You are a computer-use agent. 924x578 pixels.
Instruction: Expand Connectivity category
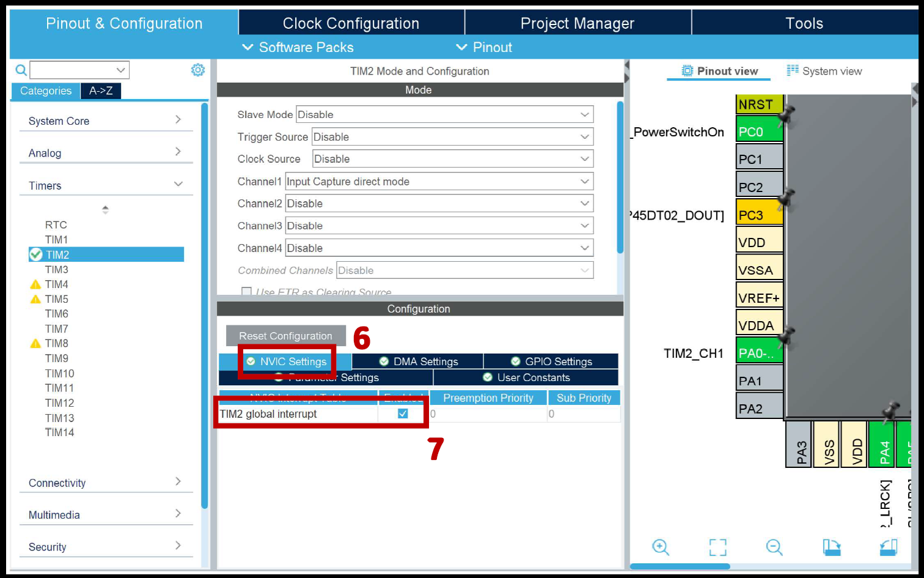click(105, 483)
